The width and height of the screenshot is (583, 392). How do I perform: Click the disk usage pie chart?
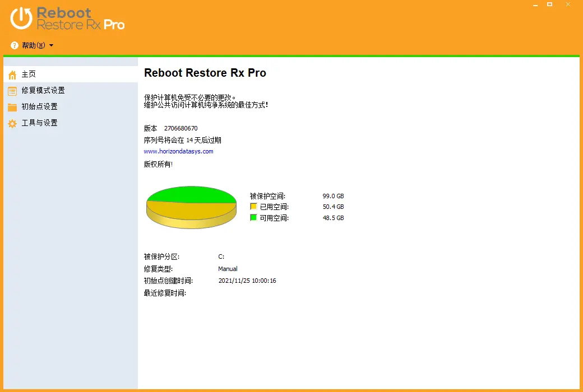(192, 207)
